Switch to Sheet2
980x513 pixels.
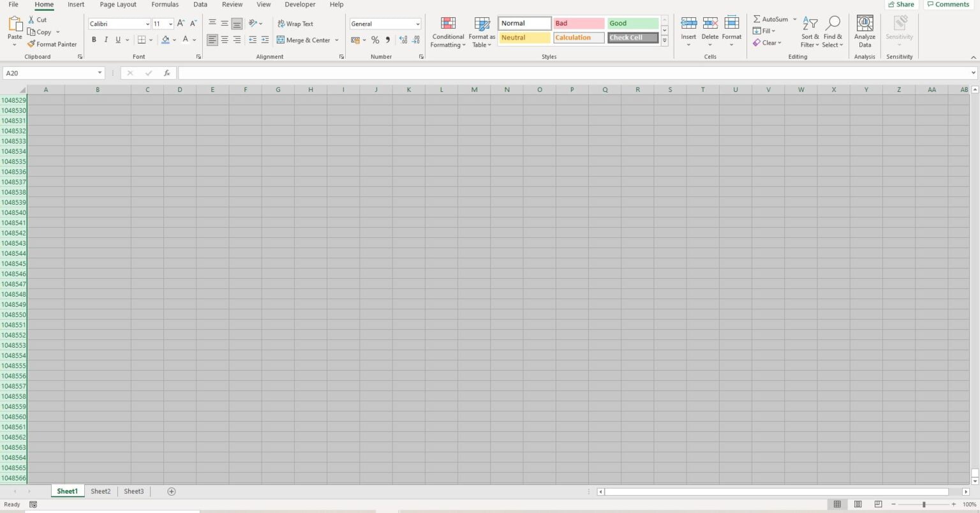tap(100, 491)
